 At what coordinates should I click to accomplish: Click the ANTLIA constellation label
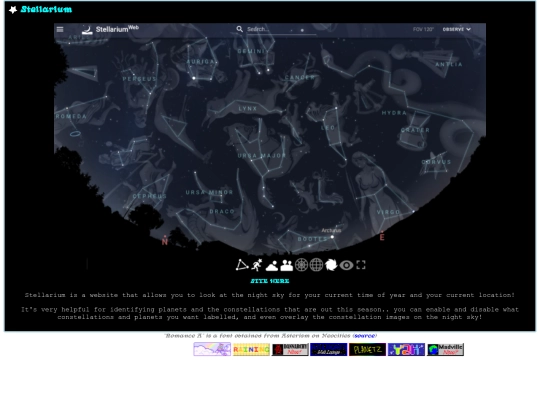pyautogui.click(x=449, y=64)
